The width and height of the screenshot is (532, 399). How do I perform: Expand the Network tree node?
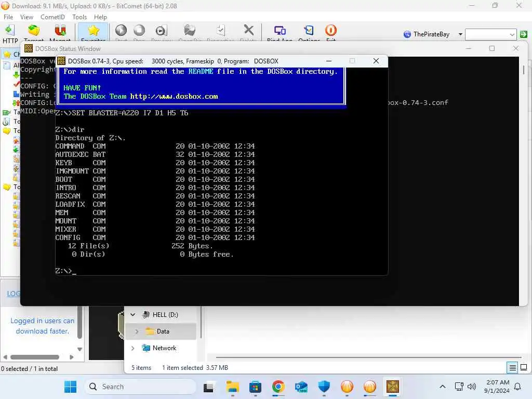(133, 348)
